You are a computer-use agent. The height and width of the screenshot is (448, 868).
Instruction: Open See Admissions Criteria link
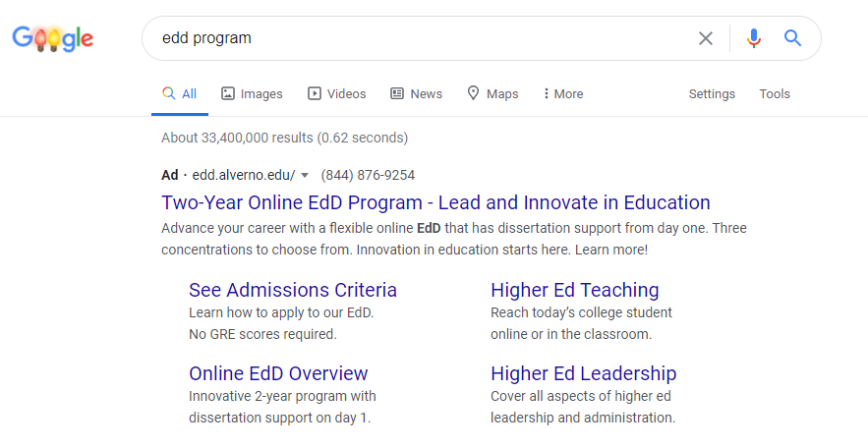(293, 290)
